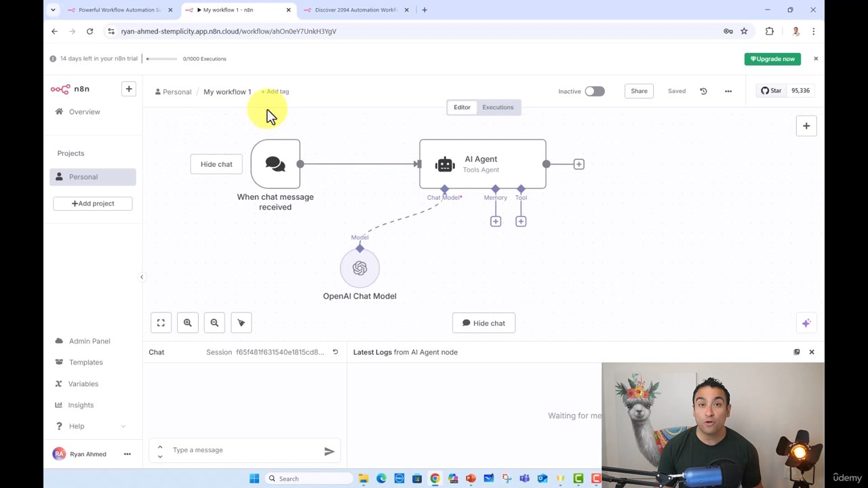This screenshot has width=868, height=488.
Task: Click the send message arrow
Action: point(329,451)
